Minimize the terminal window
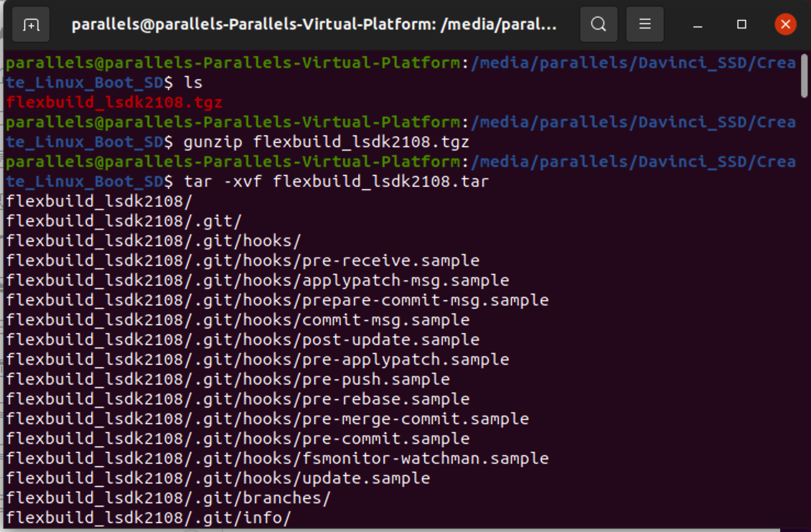The image size is (811, 532). 697,25
